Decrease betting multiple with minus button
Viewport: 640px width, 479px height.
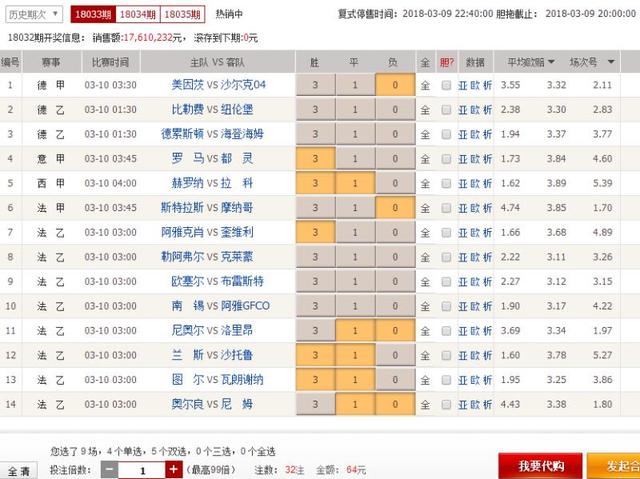109,470
